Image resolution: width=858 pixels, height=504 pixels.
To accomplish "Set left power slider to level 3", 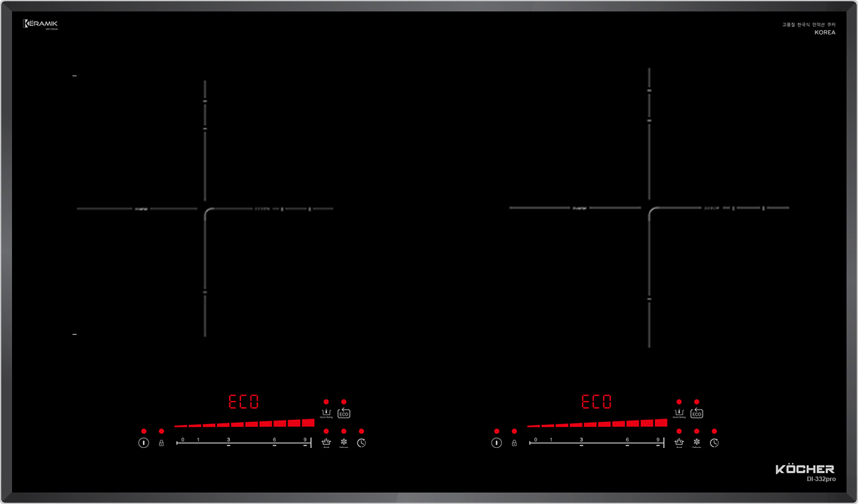I will tap(228, 443).
